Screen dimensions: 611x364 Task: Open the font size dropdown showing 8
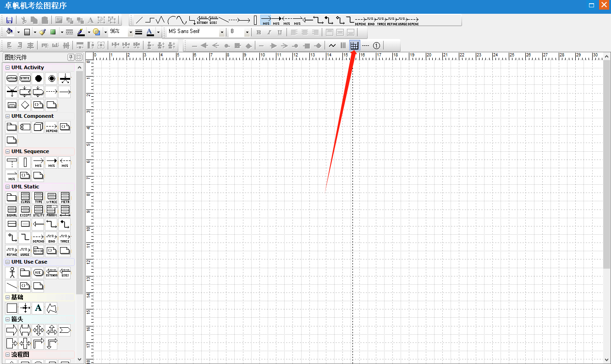click(x=247, y=32)
